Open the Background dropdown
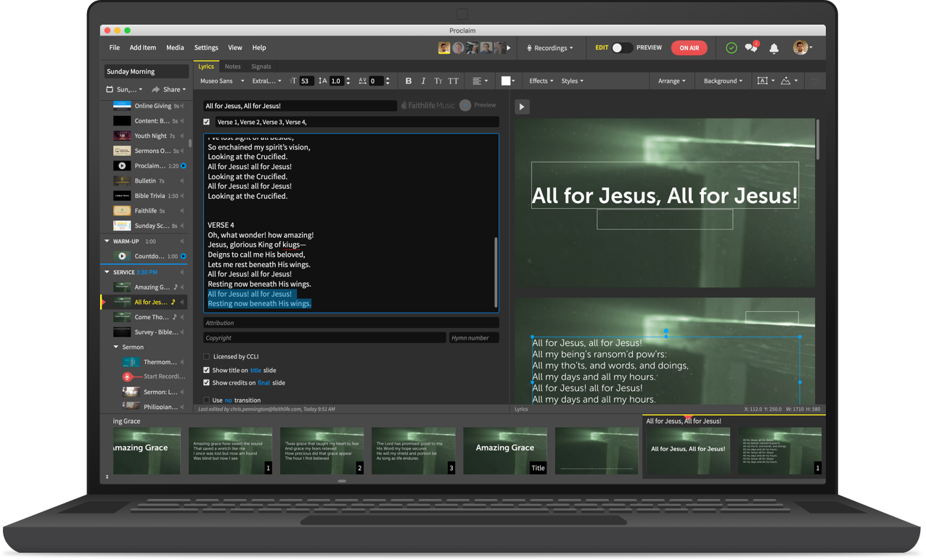926x560 pixels. point(723,81)
